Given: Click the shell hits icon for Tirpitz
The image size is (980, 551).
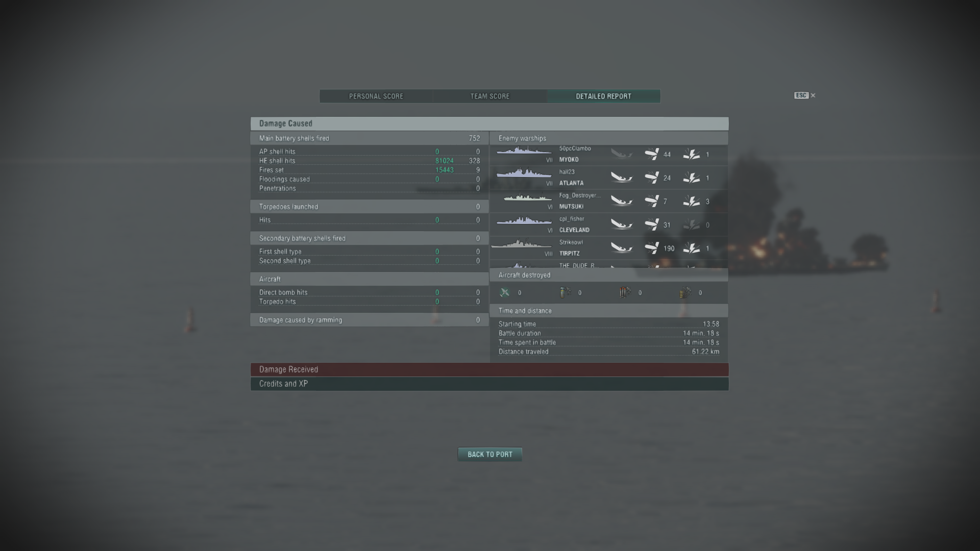Looking at the screenshot, I should point(652,248).
